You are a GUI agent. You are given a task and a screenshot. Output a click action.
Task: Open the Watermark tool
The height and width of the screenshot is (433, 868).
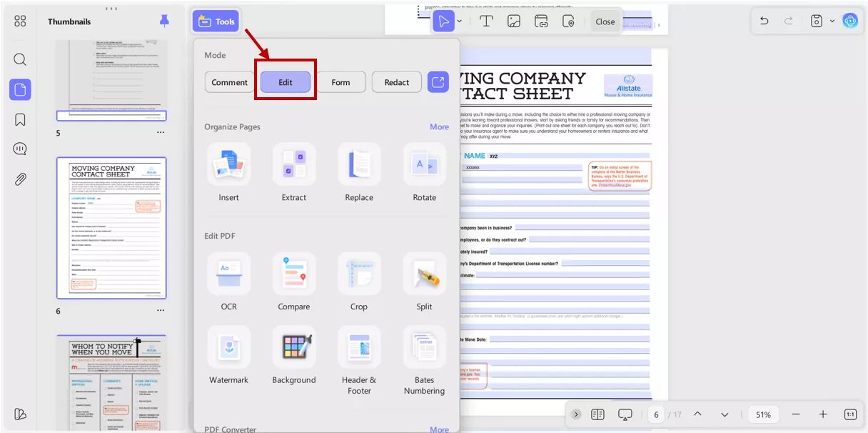(x=229, y=355)
